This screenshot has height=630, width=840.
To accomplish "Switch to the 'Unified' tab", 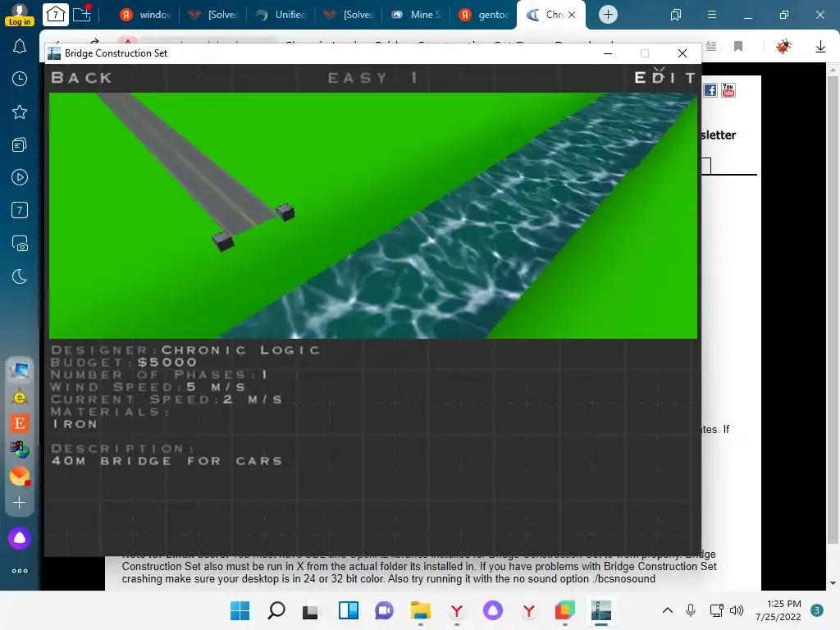I will coord(281,15).
